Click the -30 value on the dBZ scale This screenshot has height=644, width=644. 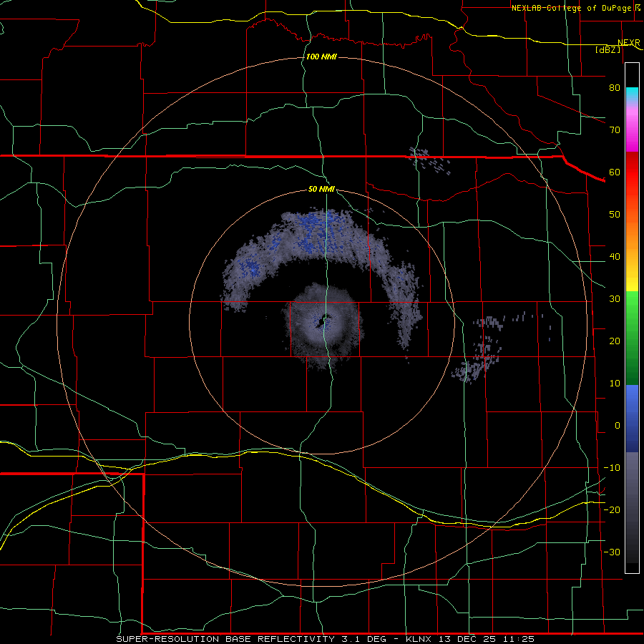(x=612, y=552)
